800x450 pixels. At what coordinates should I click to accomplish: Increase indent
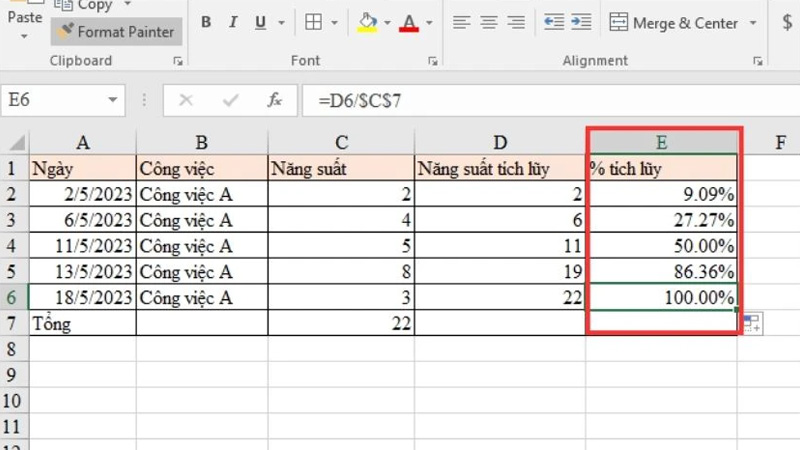[581, 22]
